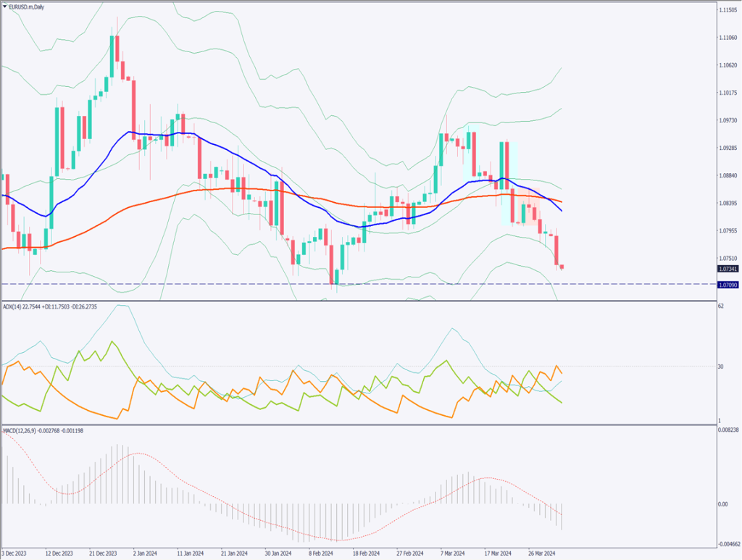The image size is (742, 560).
Task: Click the current price tag 1.07341
Action: coord(728,269)
